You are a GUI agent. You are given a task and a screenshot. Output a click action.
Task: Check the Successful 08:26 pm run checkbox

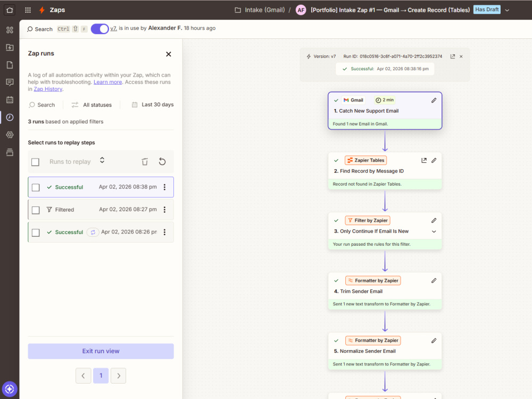pos(36,232)
